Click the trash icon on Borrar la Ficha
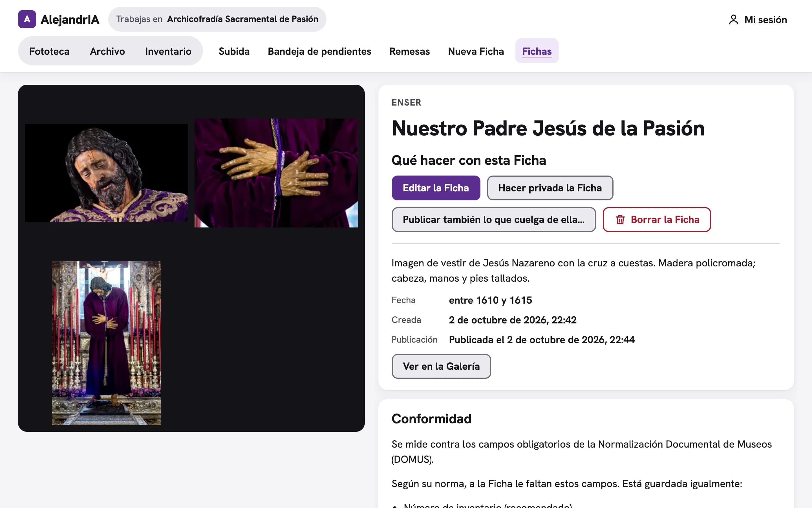The width and height of the screenshot is (812, 508). pos(620,219)
